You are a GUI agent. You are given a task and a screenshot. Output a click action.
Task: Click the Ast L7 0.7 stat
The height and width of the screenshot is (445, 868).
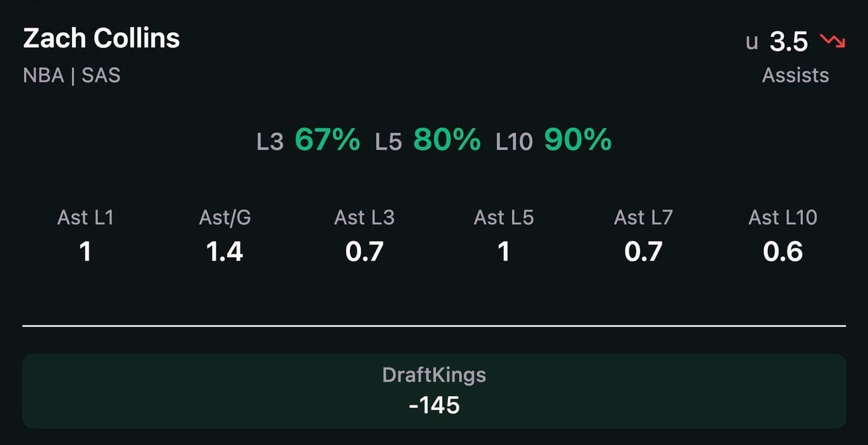coord(644,236)
